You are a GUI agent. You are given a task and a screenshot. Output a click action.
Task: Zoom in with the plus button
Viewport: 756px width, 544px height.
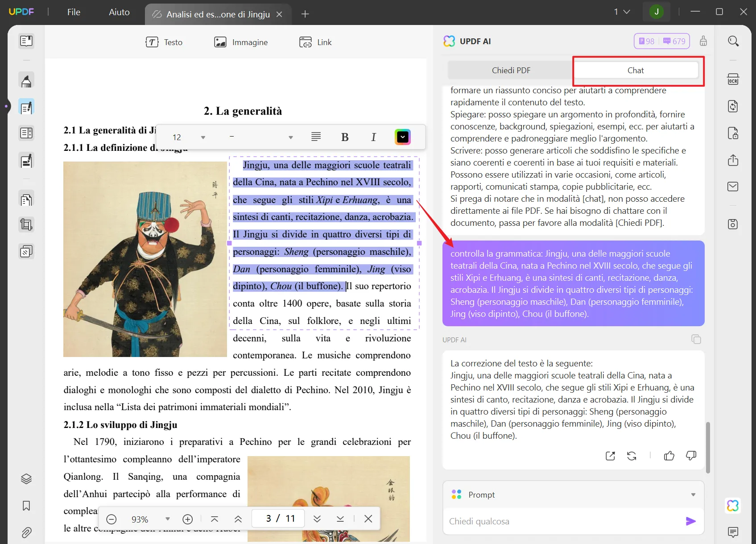point(188,519)
